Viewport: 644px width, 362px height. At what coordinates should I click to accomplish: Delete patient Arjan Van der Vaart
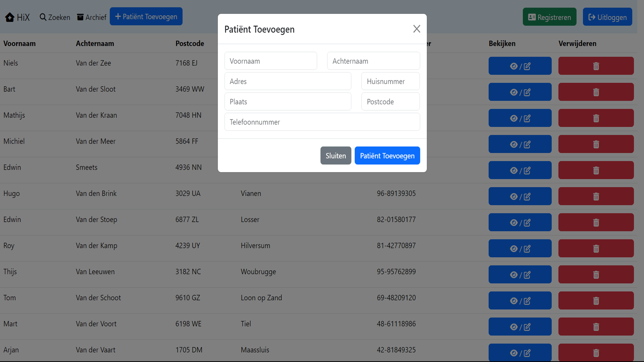click(596, 353)
